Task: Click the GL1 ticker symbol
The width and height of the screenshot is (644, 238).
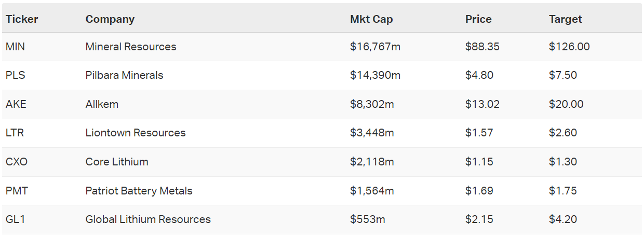Action: point(16,219)
